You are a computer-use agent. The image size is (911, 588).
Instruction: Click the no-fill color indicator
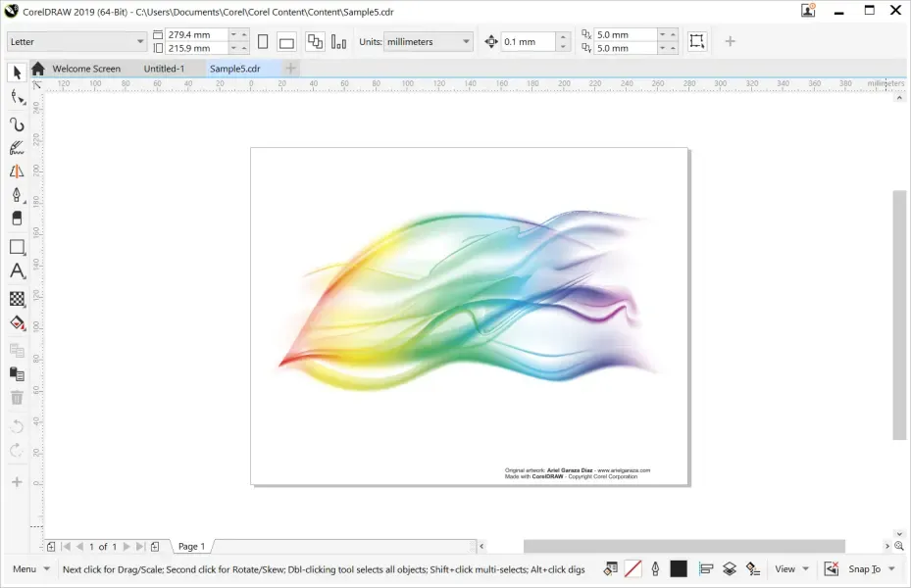tap(633, 568)
